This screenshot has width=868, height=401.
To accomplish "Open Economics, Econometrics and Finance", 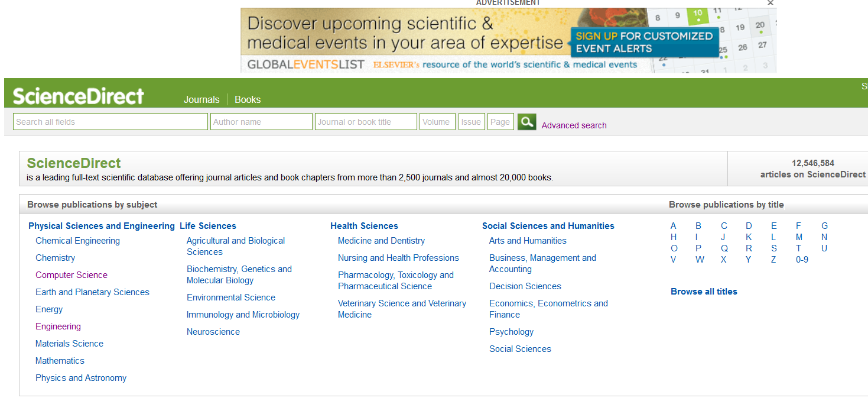I will point(548,309).
